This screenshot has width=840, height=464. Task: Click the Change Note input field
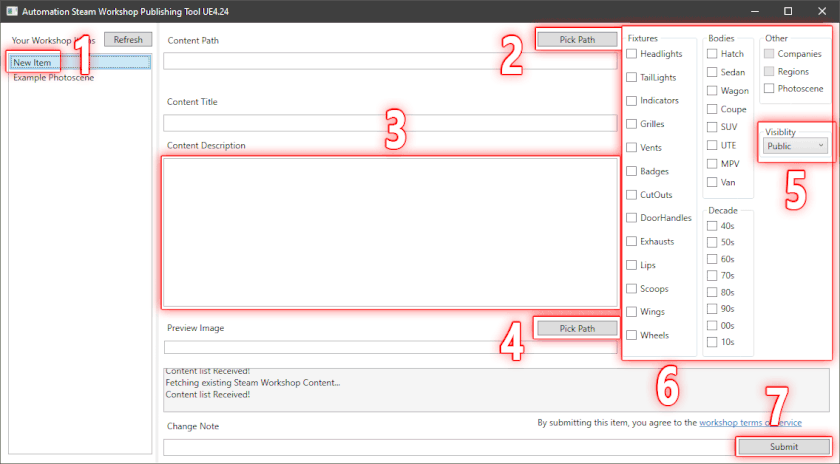(x=449, y=447)
